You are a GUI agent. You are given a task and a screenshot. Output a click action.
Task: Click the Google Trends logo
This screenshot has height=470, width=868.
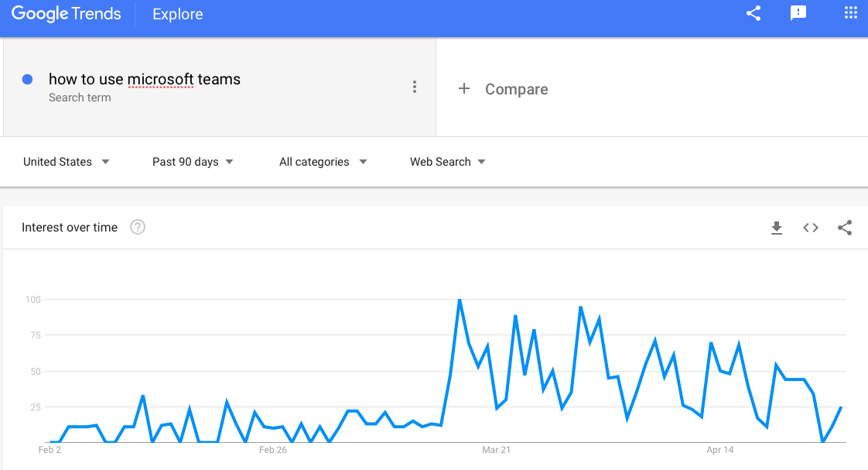click(66, 14)
